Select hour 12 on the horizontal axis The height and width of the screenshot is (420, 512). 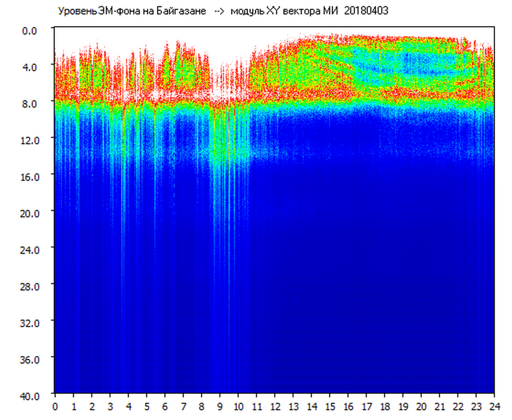click(x=275, y=406)
